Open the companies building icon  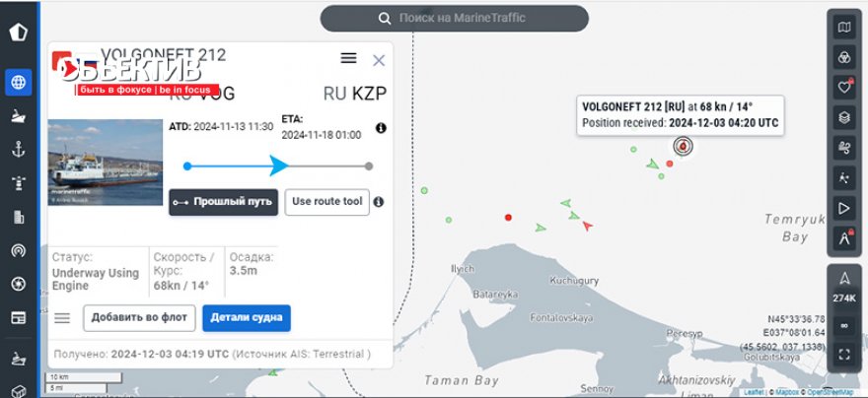click(19, 218)
